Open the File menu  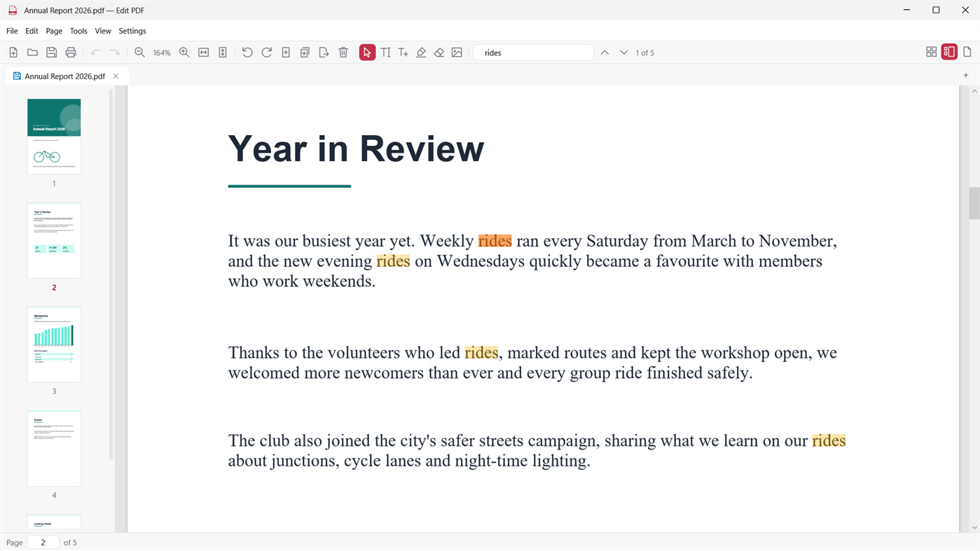12,31
